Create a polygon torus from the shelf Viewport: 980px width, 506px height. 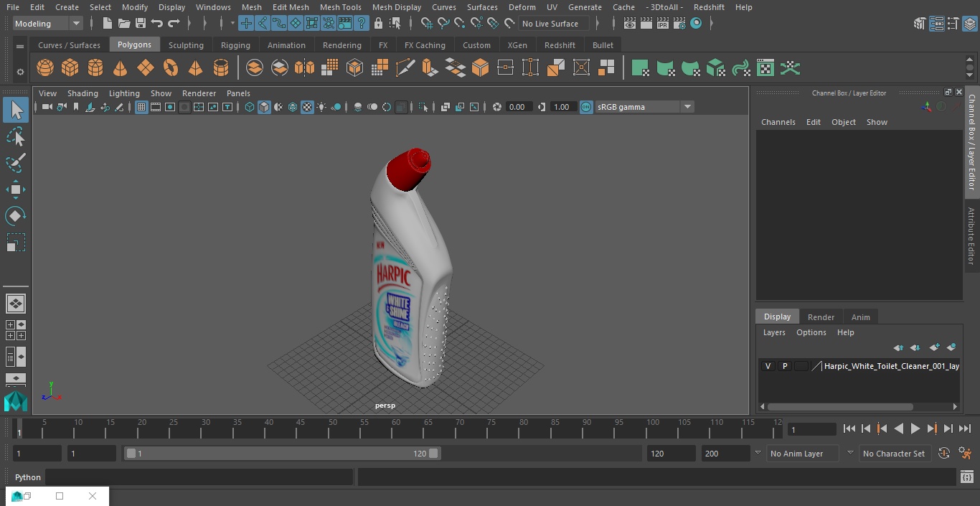(171, 68)
